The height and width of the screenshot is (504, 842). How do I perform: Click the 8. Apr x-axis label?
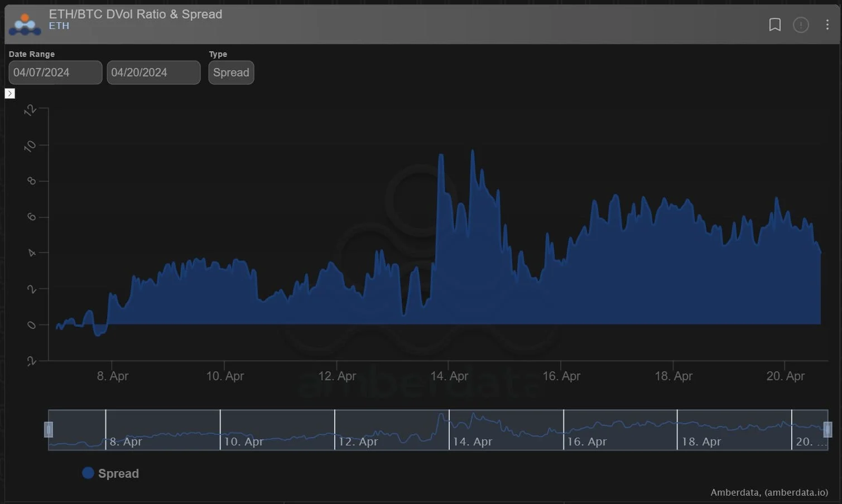[113, 376]
